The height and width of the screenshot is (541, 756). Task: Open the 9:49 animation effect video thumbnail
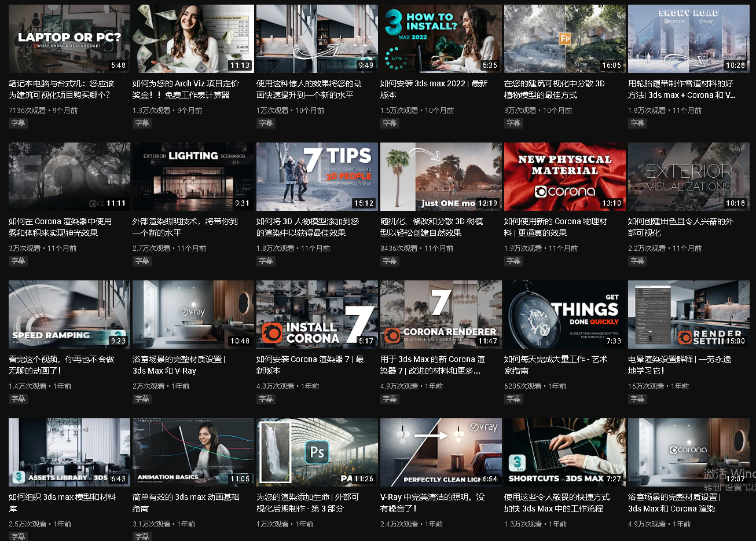click(x=317, y=39)
